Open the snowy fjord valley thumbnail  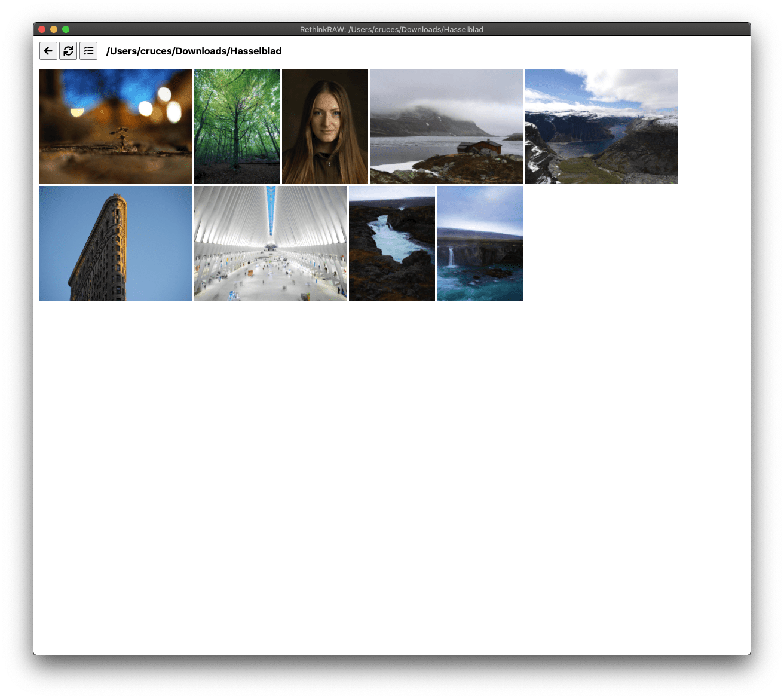tap(602, 127)
